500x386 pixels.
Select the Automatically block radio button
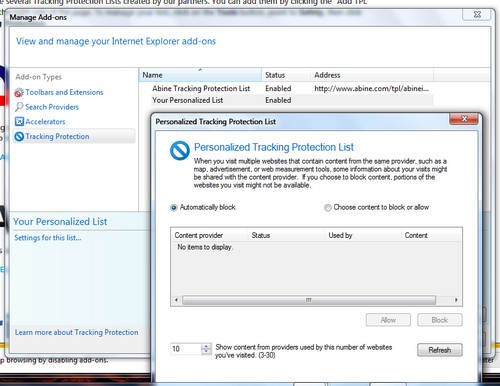[x=174, y=208]
